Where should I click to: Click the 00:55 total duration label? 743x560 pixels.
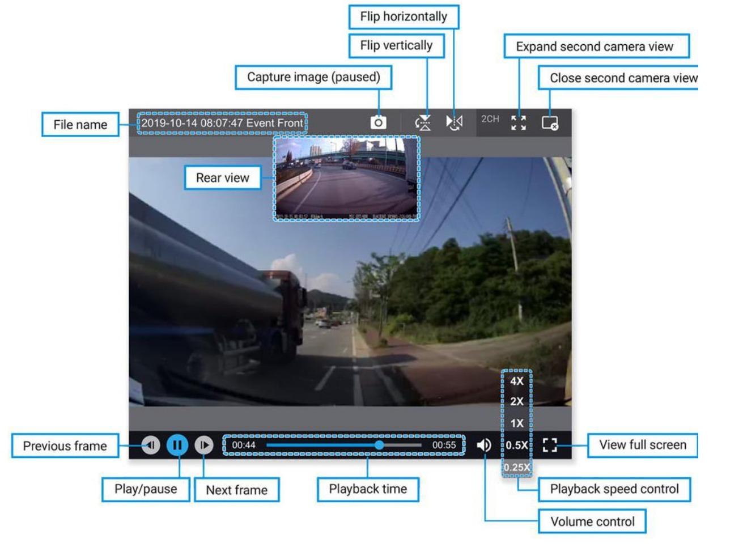click(x=444, y=445)
